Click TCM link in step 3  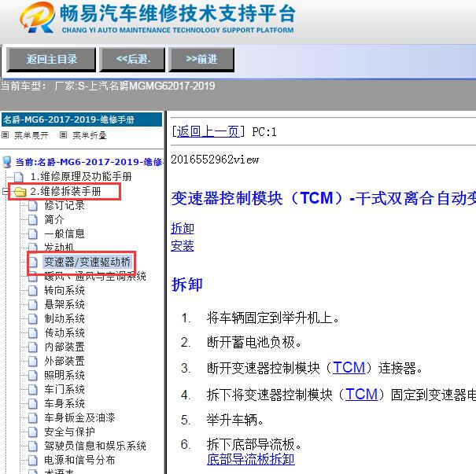(x=349, y=368)
